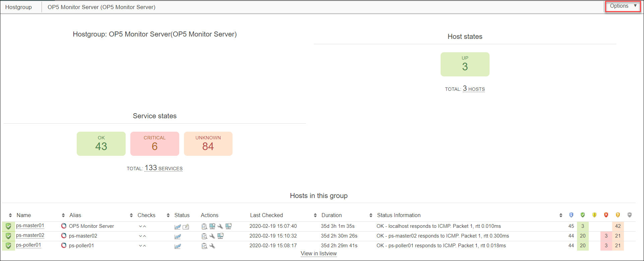Click the 20 OK count for ps-poller01

pos(583,246)
